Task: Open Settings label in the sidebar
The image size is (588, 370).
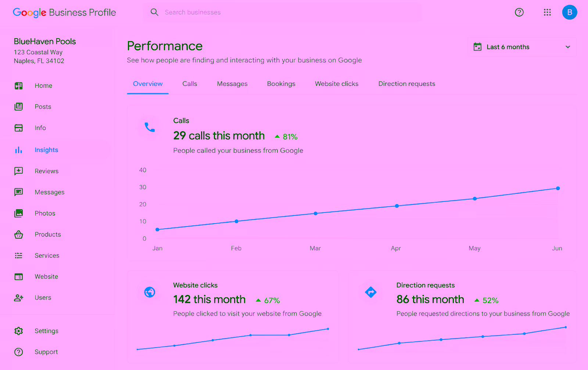Action: coord(47,331)
